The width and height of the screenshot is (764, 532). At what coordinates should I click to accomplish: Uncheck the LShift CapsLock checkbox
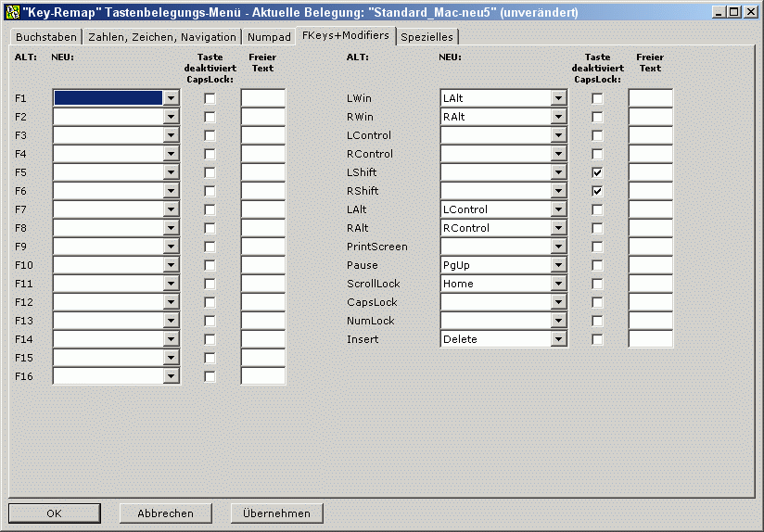pos(597,172)
